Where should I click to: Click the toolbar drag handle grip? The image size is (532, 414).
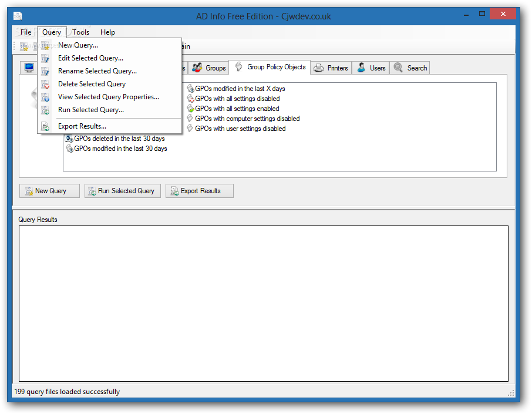14,46
